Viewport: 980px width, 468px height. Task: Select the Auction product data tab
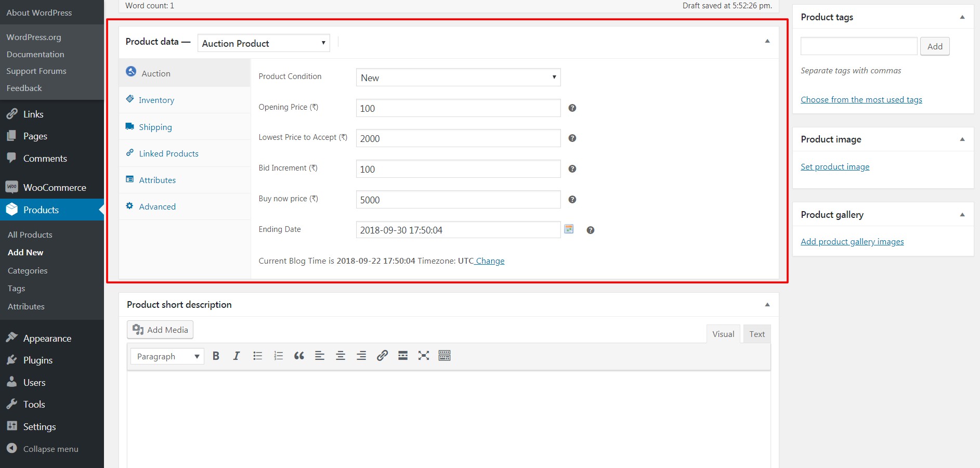(185, 73)
